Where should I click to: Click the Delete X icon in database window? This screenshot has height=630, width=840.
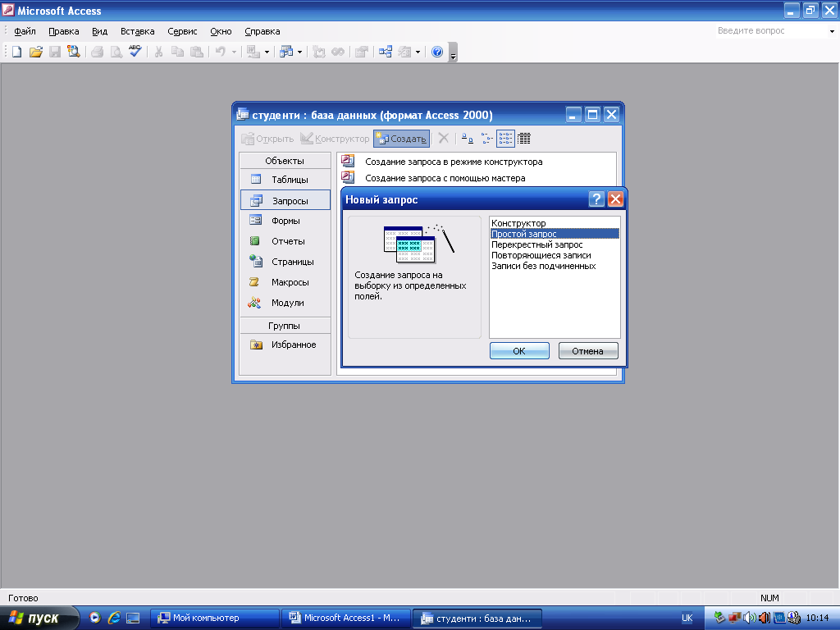point(444,139)
